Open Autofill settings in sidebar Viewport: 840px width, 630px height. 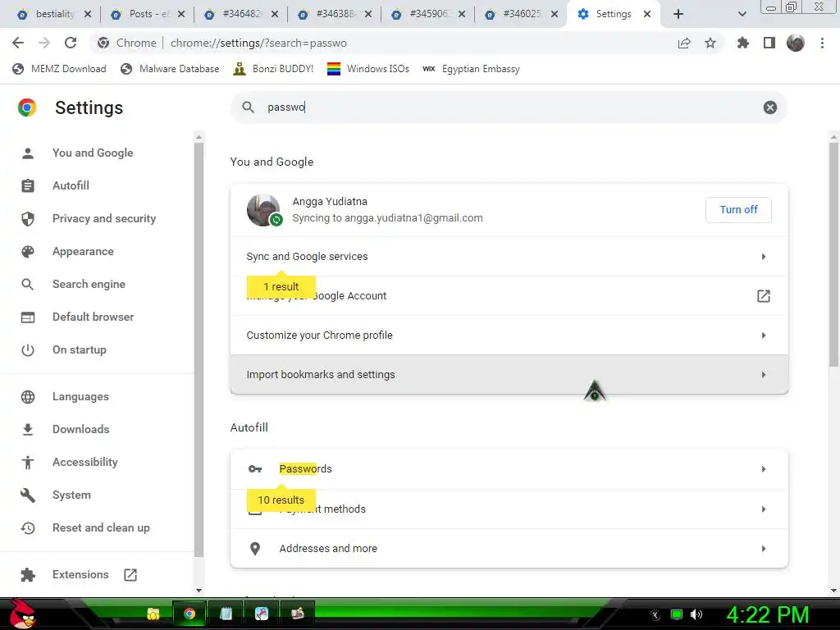71,185
